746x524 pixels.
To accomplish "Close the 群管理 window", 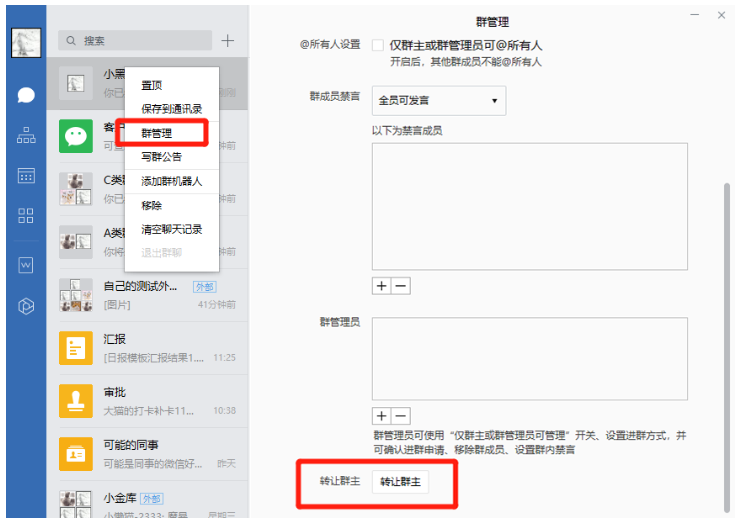I will tap(721, 15).
